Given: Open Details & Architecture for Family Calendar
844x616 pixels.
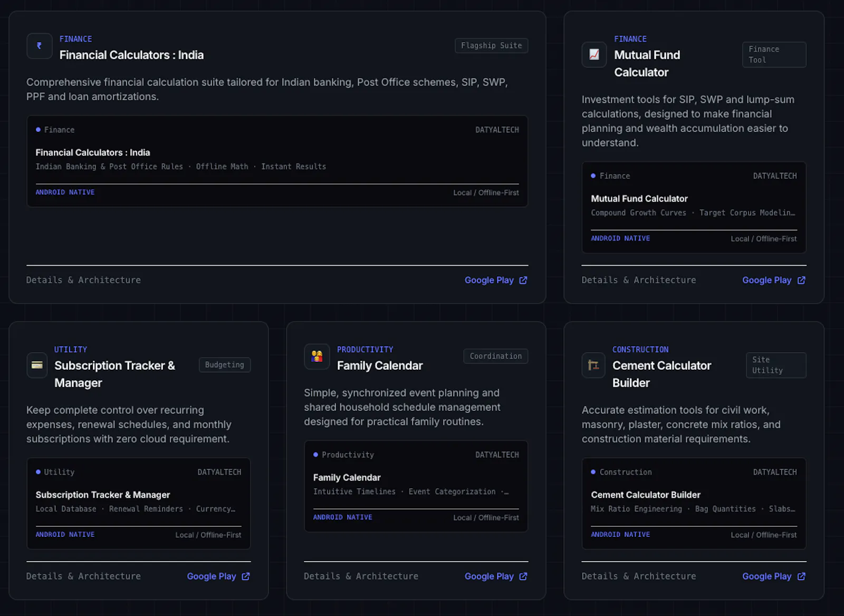Looking at the screenshot, I should point(361,576).
